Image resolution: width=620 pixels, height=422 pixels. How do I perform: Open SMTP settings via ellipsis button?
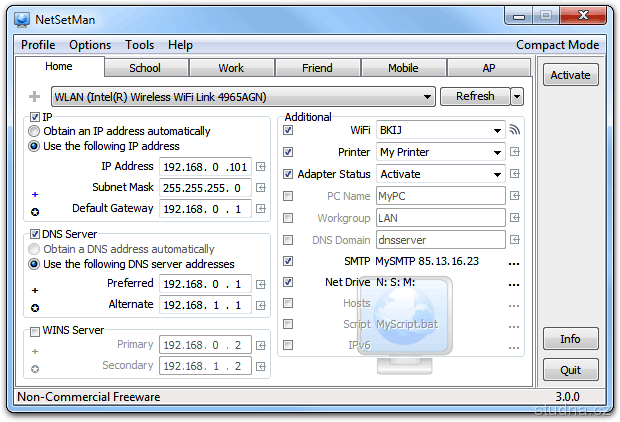[514, 264]
